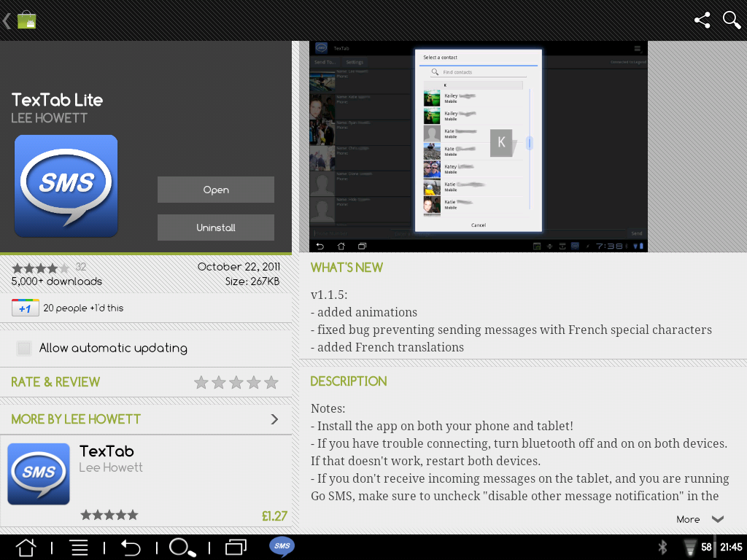The width and height of the screenshot is (747, 560).
Task: Open the system menu icon
Action: [80, 548]
